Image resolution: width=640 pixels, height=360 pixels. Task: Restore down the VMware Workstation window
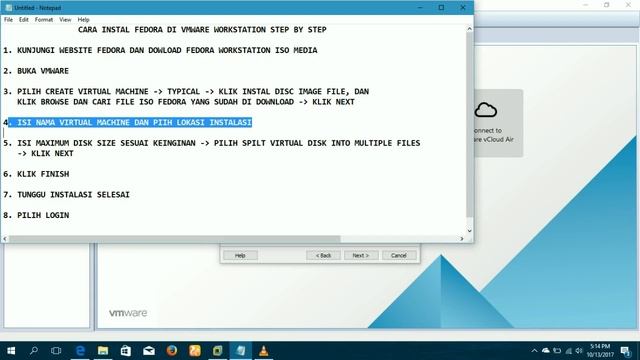[x=607, y=5]
